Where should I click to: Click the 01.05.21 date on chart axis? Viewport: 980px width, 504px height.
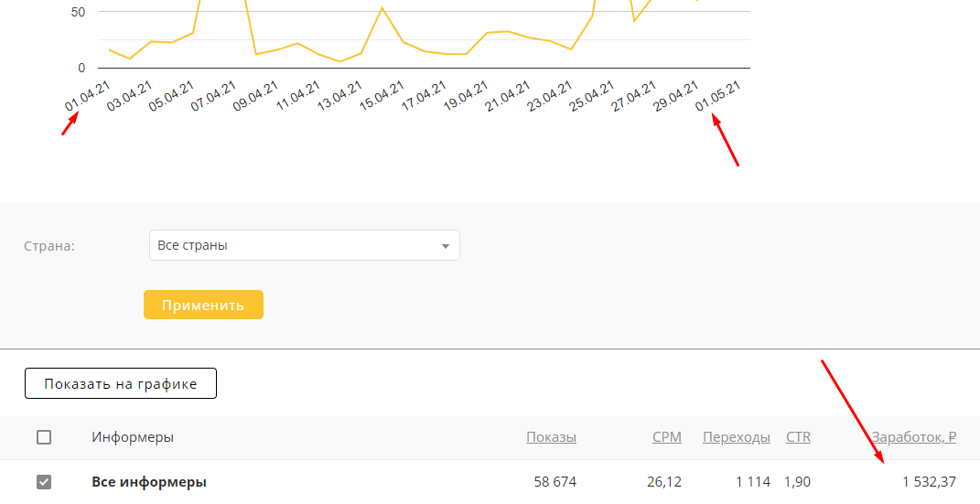pyautogui.click(x=718, y=96)
